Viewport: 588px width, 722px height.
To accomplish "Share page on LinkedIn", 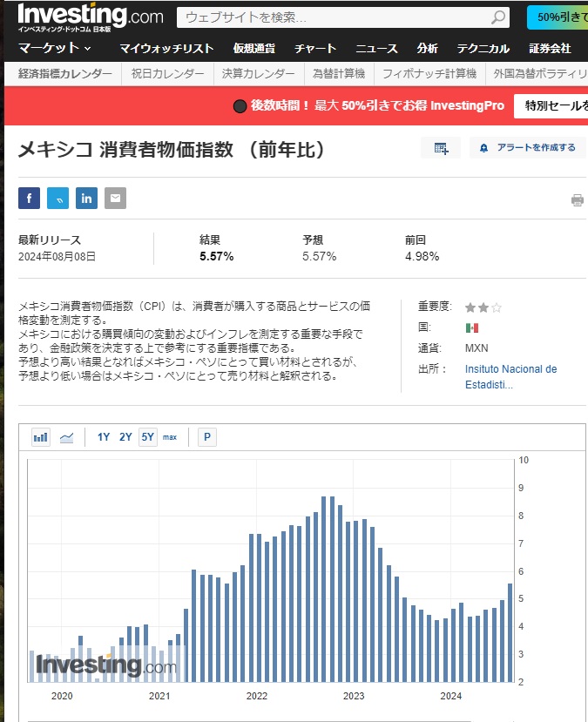I will [86, 199].
